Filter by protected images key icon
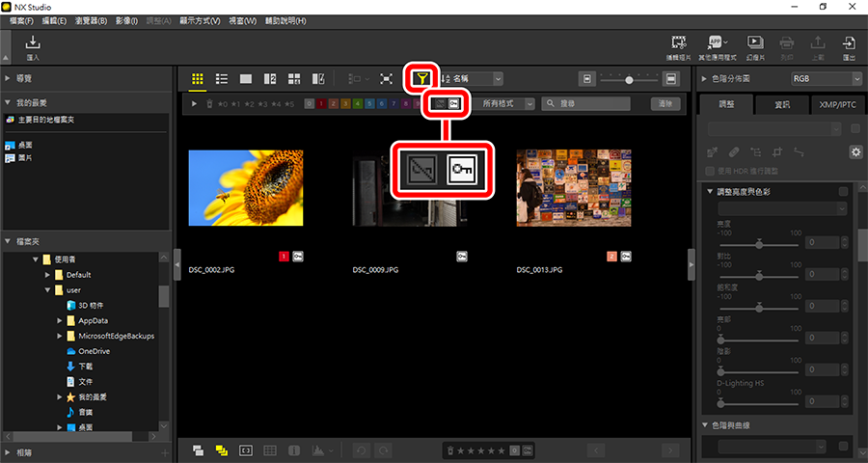Screen dimensions: 868x463 453,103
